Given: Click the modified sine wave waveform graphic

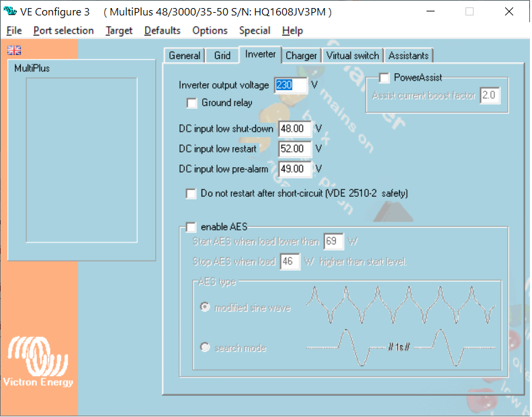Looking at the screenshot, I should click(400, 305).
